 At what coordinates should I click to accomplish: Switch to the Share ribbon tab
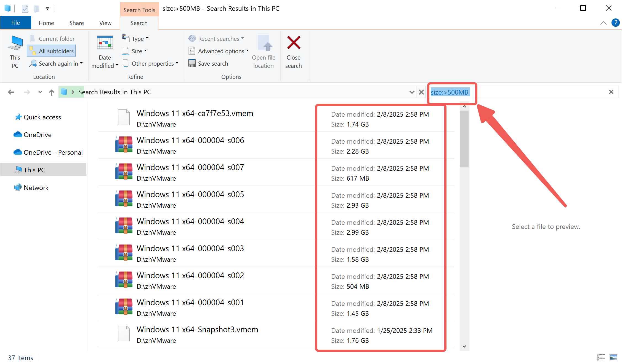click(76, 23)
